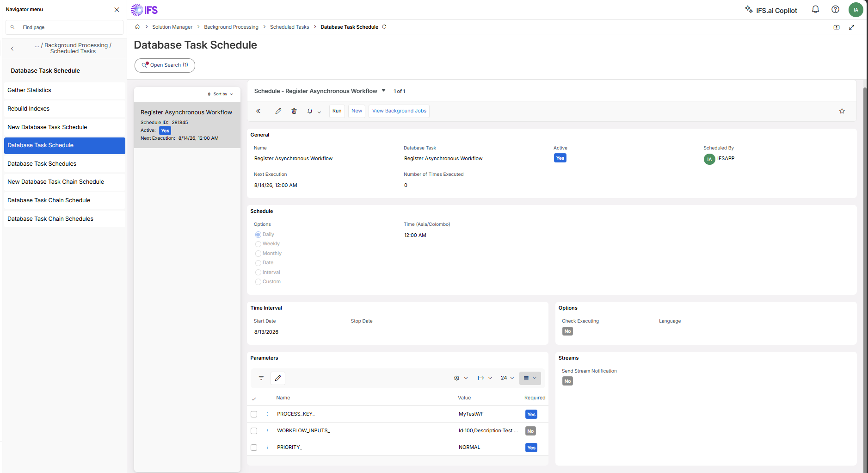The image size is (868, 473).
Task: Delete the schedule record
Action: click(294, 111)
